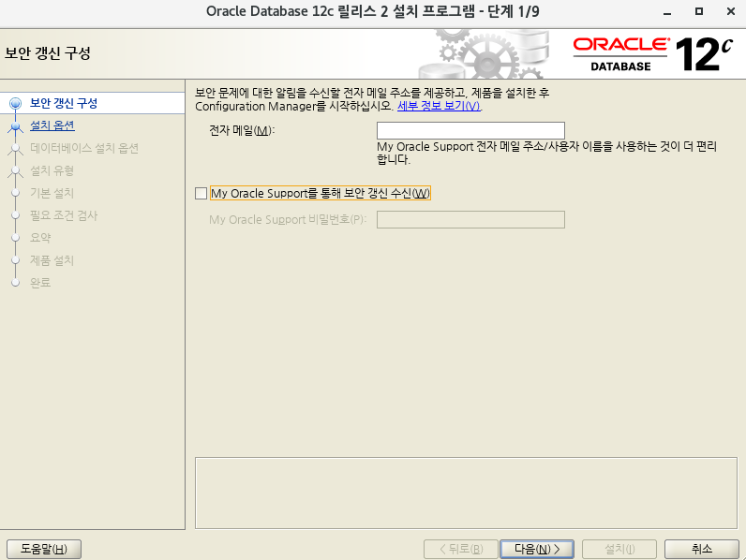Click the 다음(N) next button
Screen dimensions: 746x560
click(x=537, y=549)
